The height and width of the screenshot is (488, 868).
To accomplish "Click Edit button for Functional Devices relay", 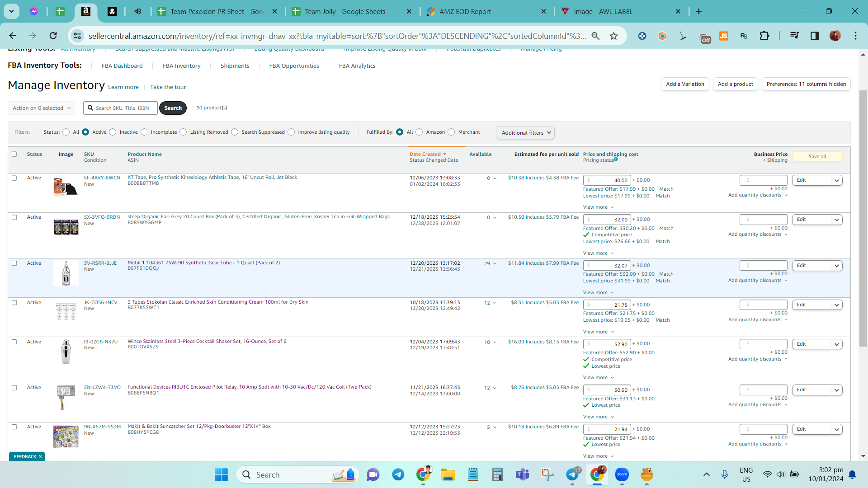I will coord(812,390).
